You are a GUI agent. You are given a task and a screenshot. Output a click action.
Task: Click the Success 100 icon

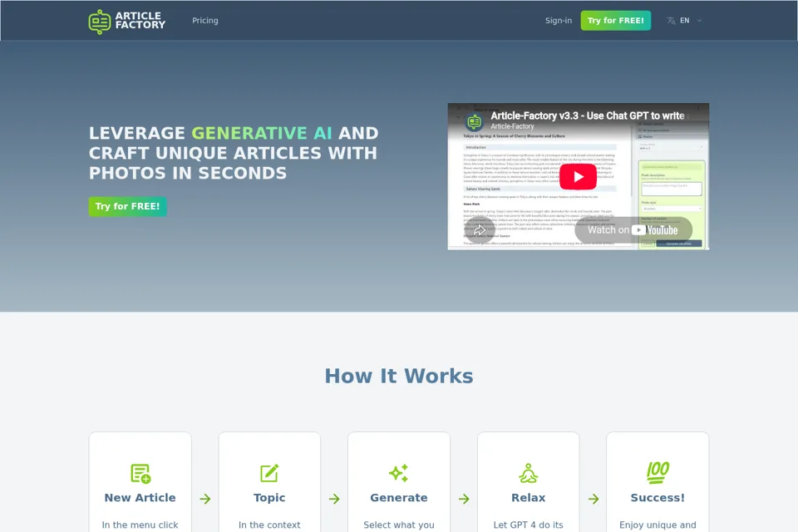658,472
